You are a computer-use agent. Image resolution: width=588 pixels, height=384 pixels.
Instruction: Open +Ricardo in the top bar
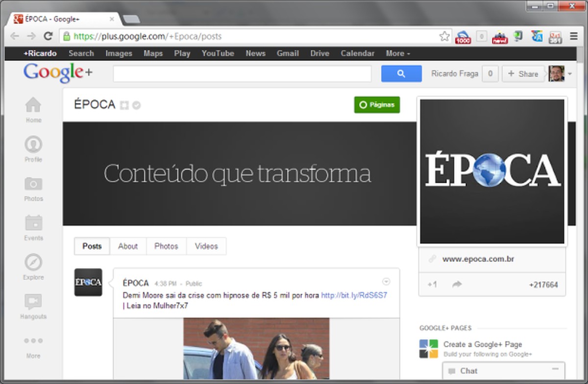40,53
